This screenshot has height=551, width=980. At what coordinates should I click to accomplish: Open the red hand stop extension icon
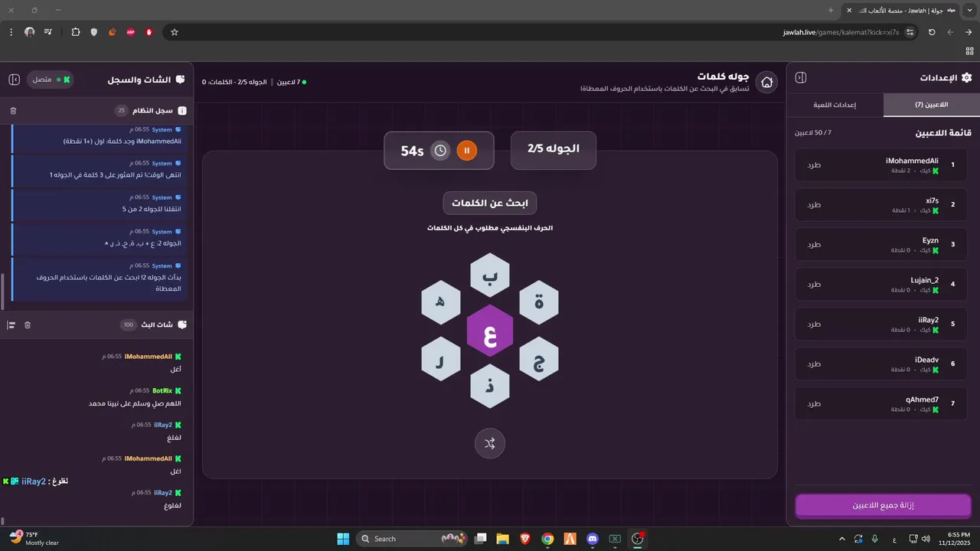point(149,32)
